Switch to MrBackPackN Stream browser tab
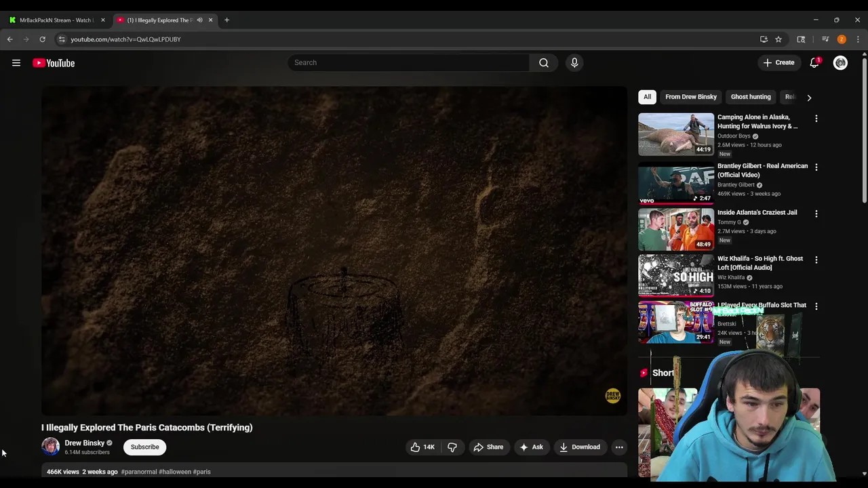 point(57,20)
